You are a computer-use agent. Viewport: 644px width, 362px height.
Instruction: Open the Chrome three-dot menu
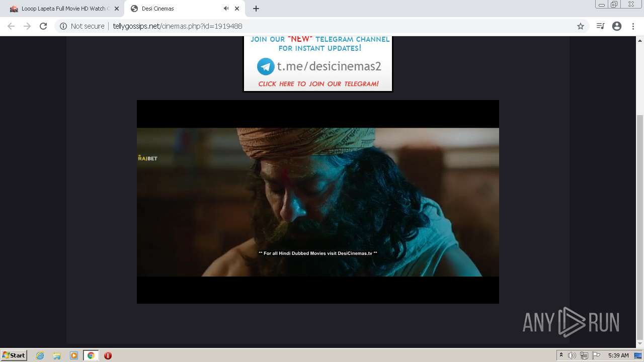[633, 26]
